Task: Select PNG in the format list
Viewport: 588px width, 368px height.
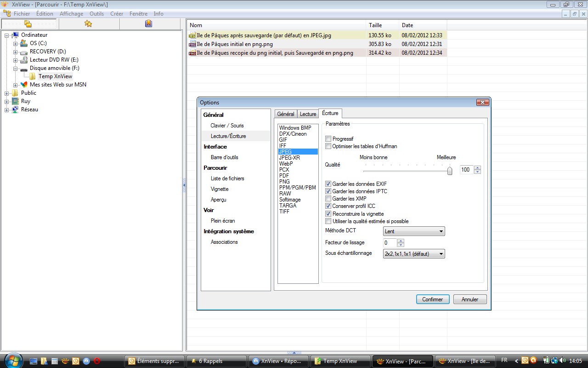Action: coord(284,182)
